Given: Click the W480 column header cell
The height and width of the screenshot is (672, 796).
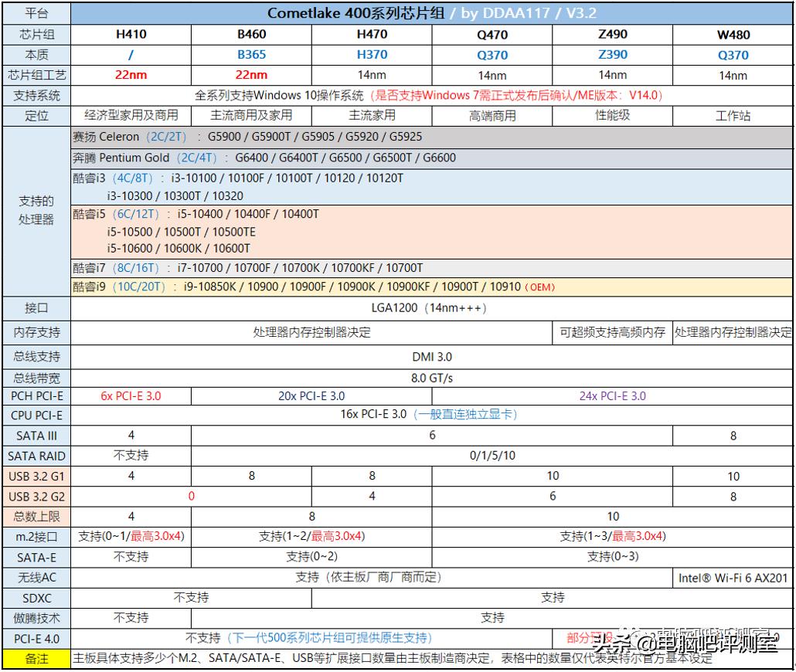Looking at the screenshot, I should coord(733,34).
